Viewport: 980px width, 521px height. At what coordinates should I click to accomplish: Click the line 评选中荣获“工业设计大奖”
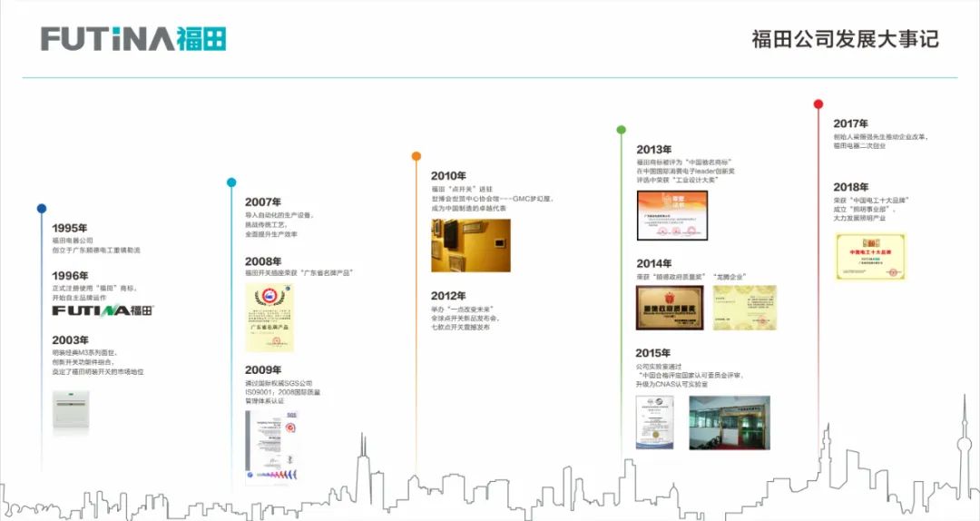point(678,180)
